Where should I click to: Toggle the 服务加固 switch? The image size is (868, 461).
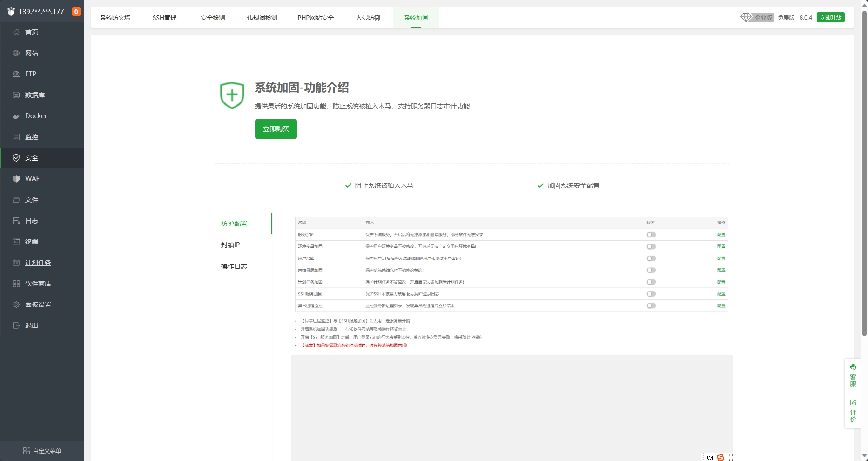coord(651,235)
